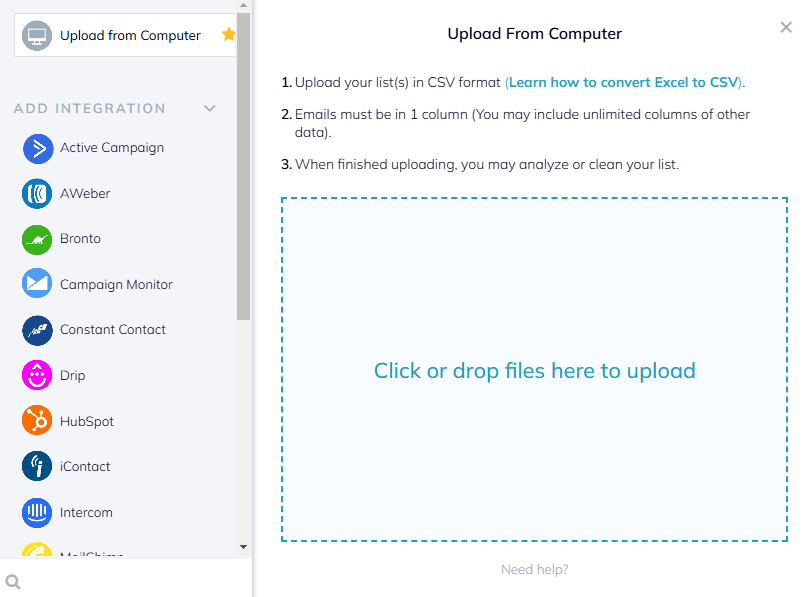Click the integration list scrollbar thumb
Screen dimensions: 812x597
[243, 167]
